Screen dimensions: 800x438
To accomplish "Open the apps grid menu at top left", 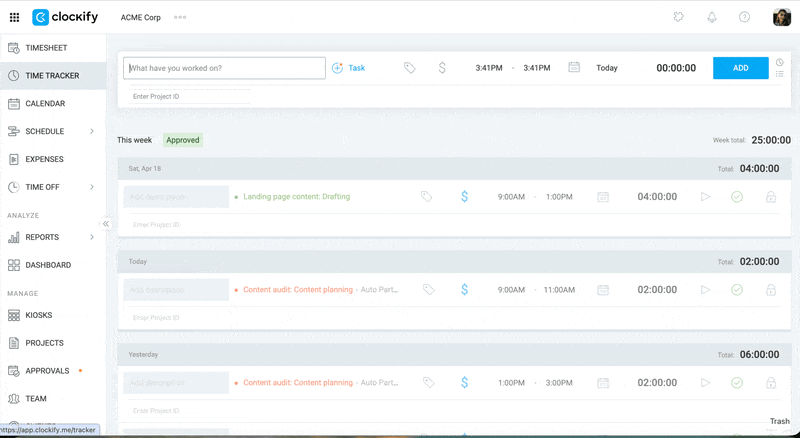I will tap(14, 17).
